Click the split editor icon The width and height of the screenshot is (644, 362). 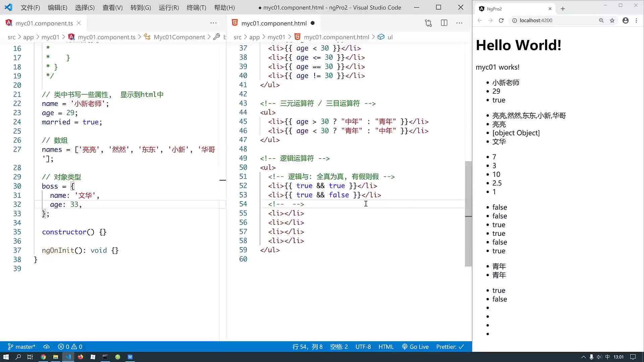[x=444, y=23]
